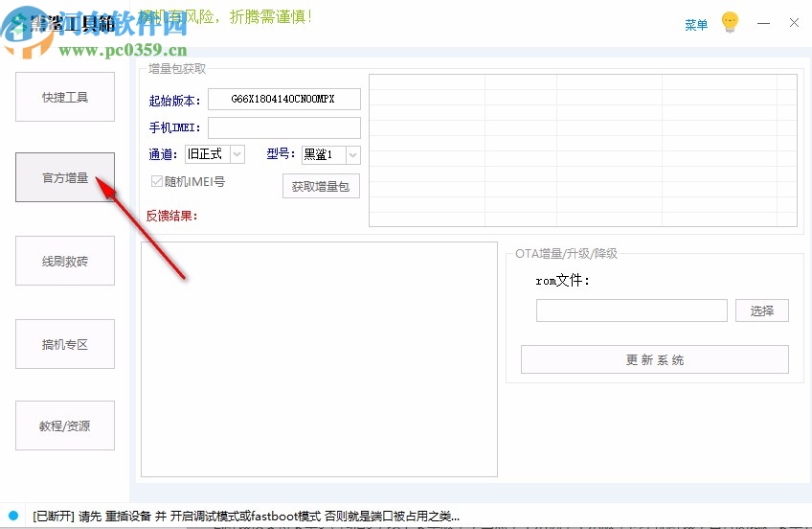Click the 手机IMEI input field

[x=283, y=127]
